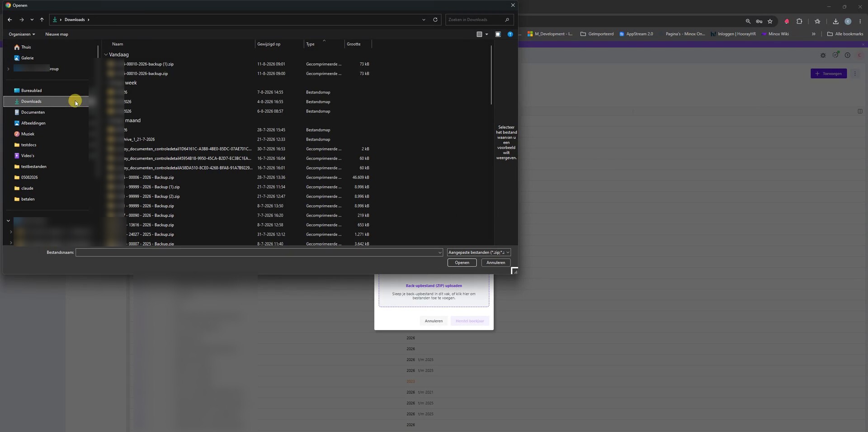
Task: Open Chrome extensions puzzle icon
Action: click(799, 21)
